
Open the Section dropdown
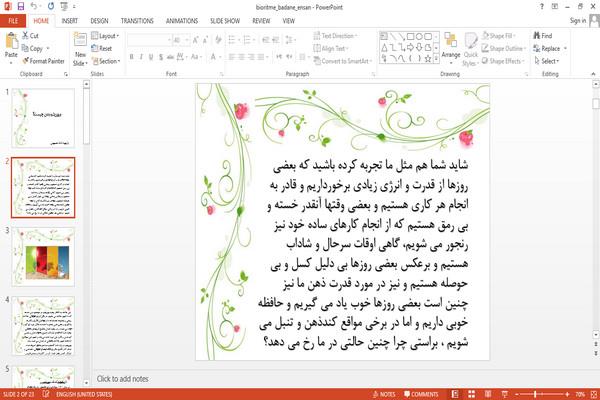pos(106,61)
